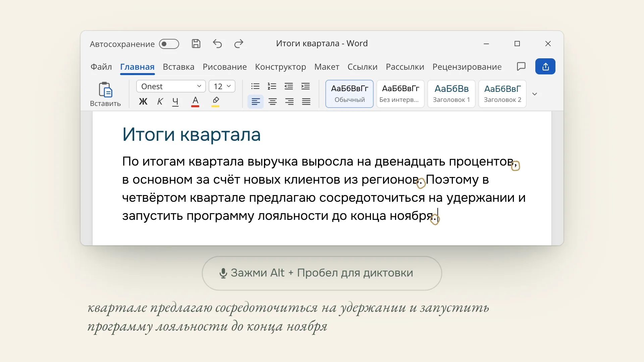
Task: Open the Конструктор tab
Action: [x=280, y=67]
